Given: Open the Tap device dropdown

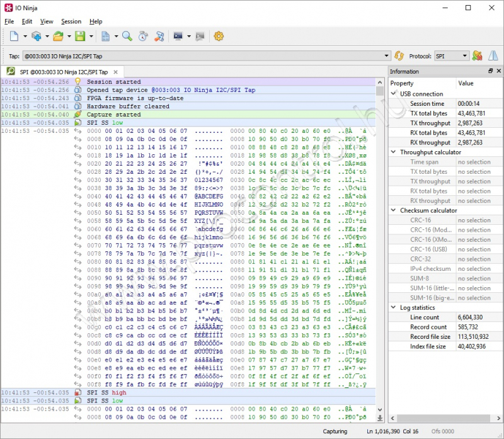Looking at the screenshot, I should click(386, 56).
